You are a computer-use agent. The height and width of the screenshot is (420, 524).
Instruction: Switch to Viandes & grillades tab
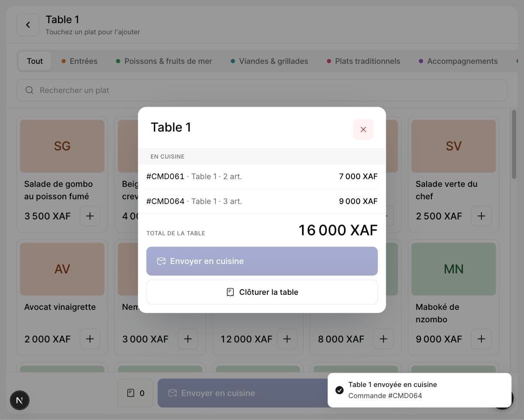coord(269,61)
